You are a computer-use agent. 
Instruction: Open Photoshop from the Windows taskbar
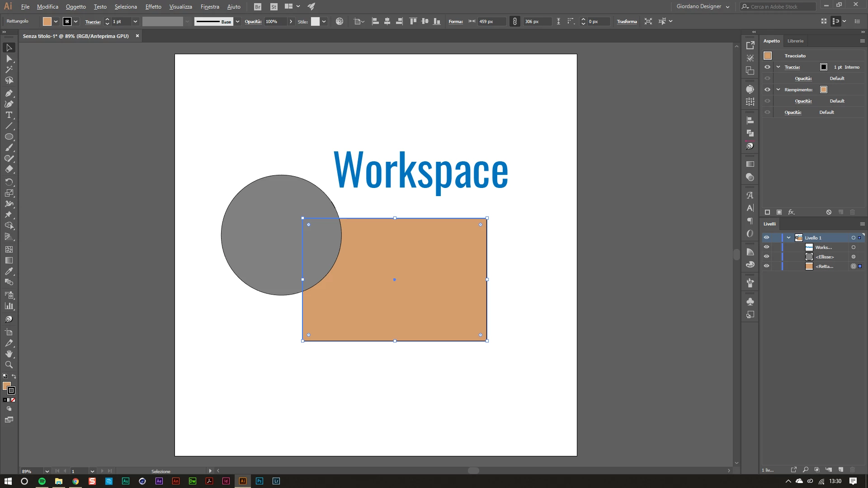click(259, 481)
